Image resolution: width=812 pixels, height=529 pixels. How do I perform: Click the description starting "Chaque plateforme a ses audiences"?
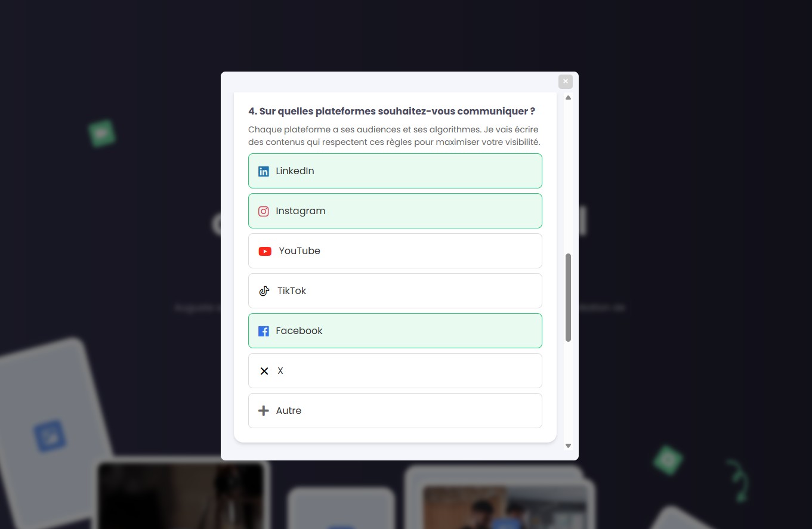[394, 136]
